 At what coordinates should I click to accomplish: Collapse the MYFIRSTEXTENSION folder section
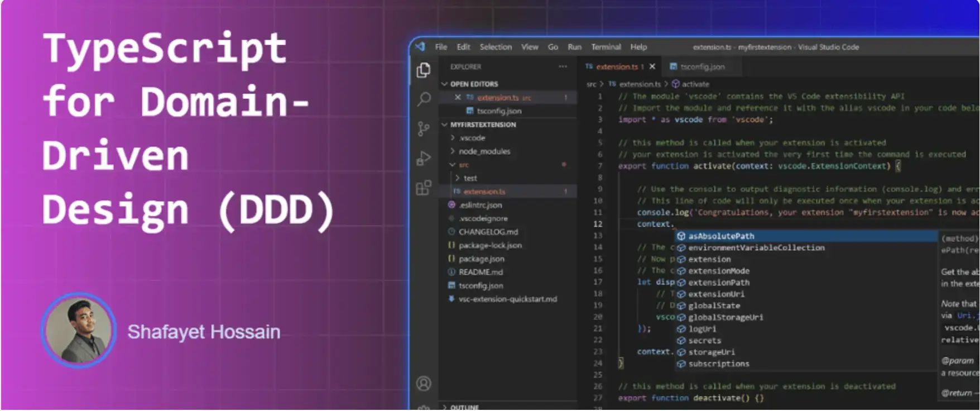pos(483,125)
